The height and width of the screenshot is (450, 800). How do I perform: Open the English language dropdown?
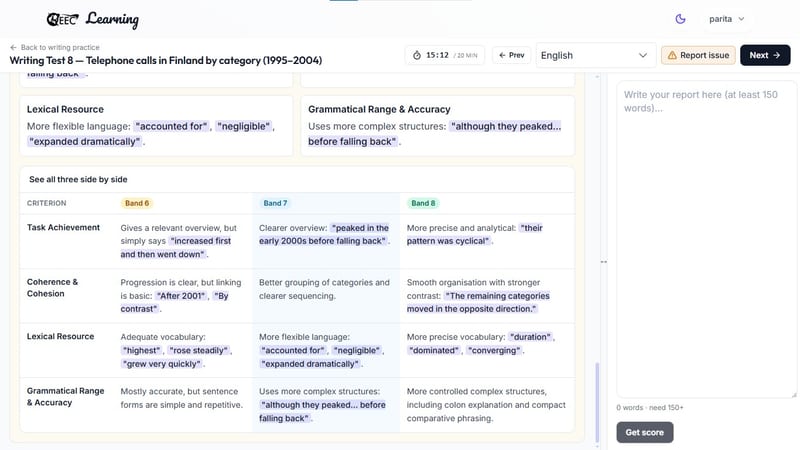(x=595, y=55)
